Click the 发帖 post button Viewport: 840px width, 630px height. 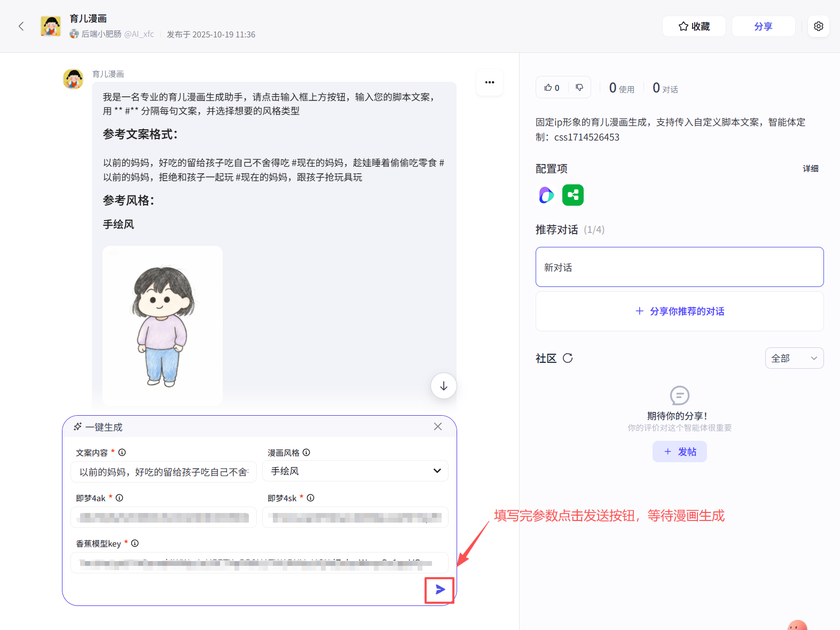[679, 452]
